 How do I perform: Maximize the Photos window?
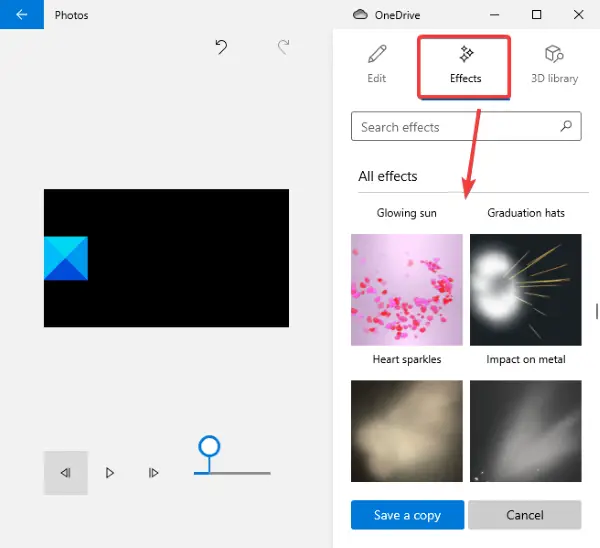click(x=536, y=15)
